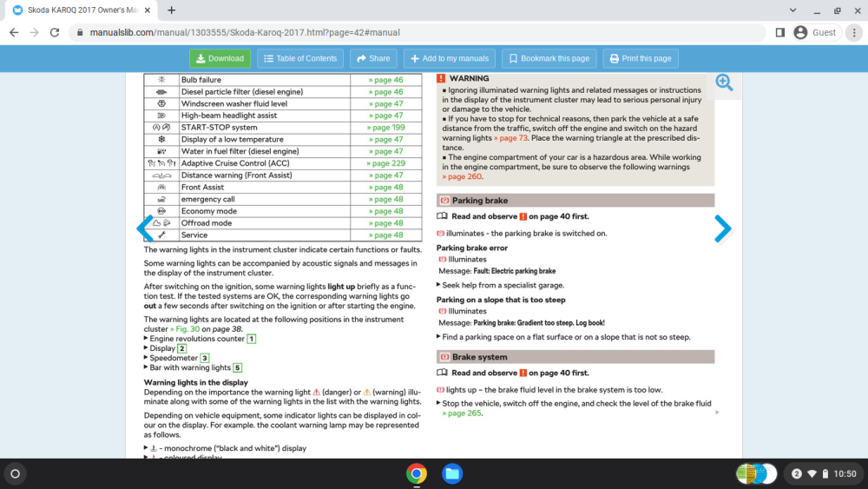Click the 'Fault: Electric parking brake' message text
This screenshot has height=489, width=868.
coord(514,271)
